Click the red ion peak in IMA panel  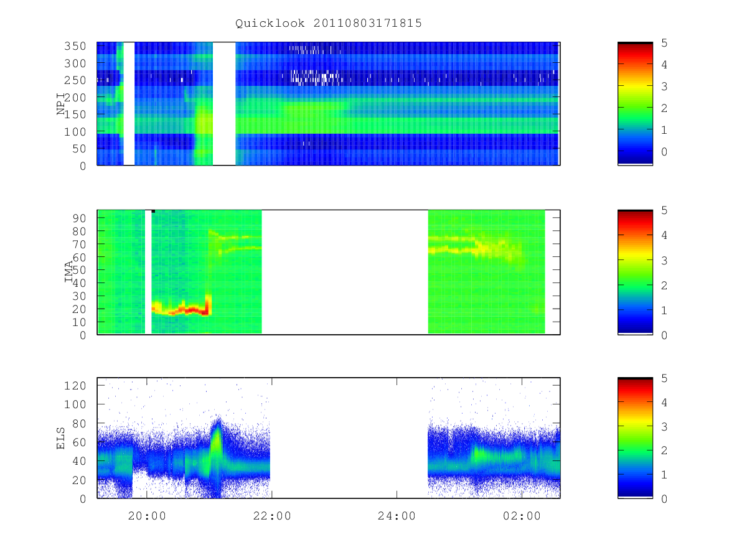(182, 309)
